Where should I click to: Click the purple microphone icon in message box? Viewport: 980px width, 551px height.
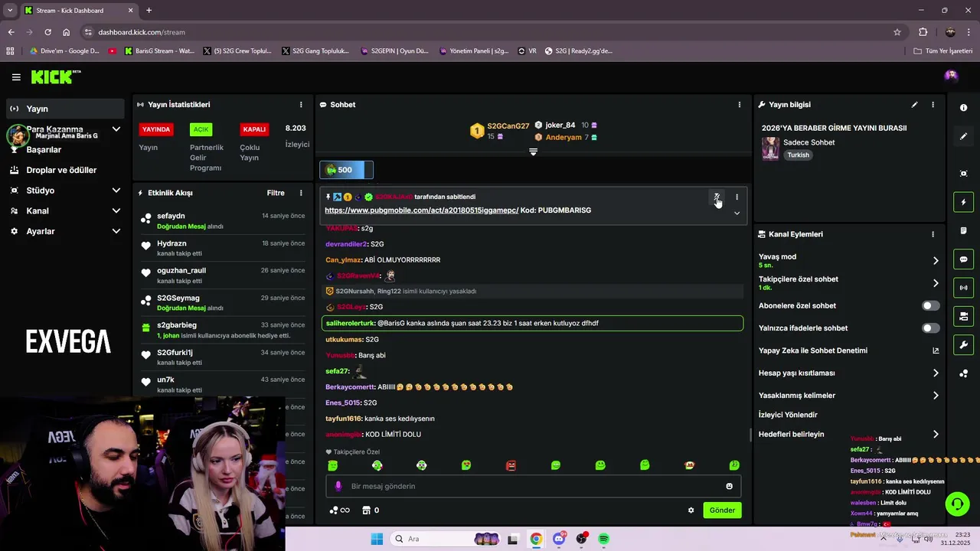pos(338,486)
